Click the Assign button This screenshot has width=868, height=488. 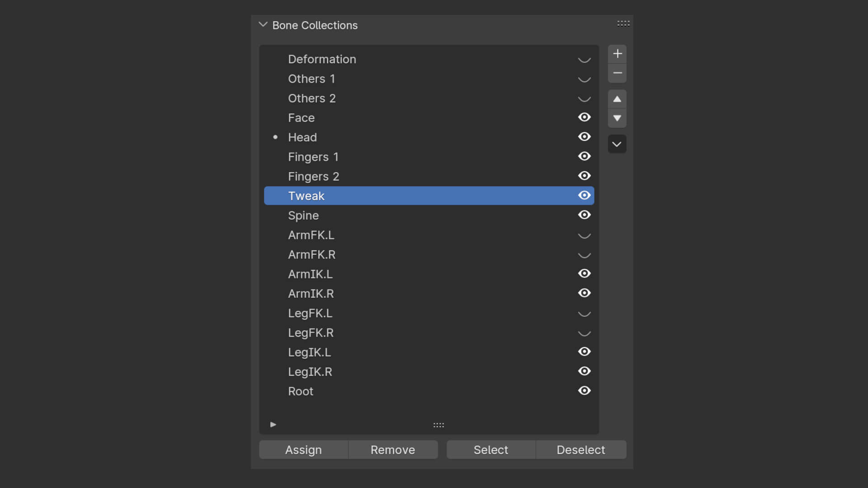(x=303, y=450)
